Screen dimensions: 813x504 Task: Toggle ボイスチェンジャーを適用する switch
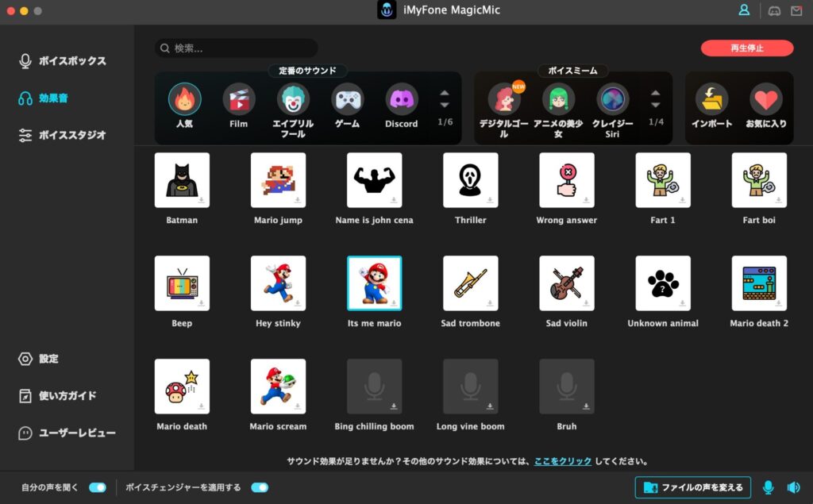coord(260,487)
